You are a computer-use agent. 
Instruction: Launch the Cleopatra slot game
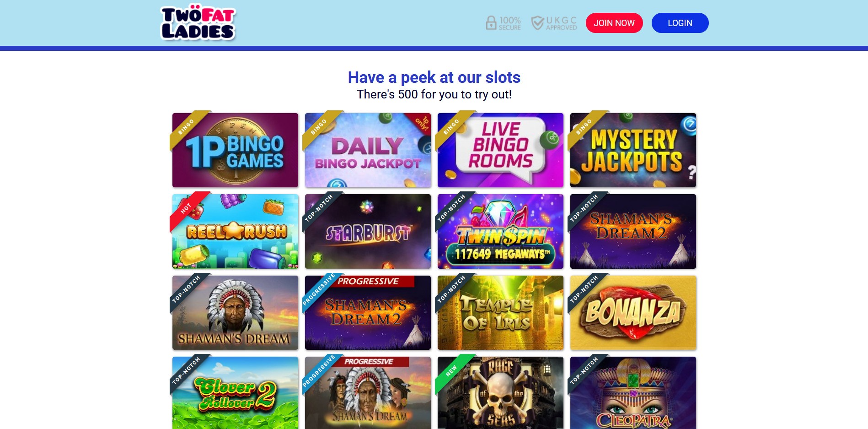(633, 393)
